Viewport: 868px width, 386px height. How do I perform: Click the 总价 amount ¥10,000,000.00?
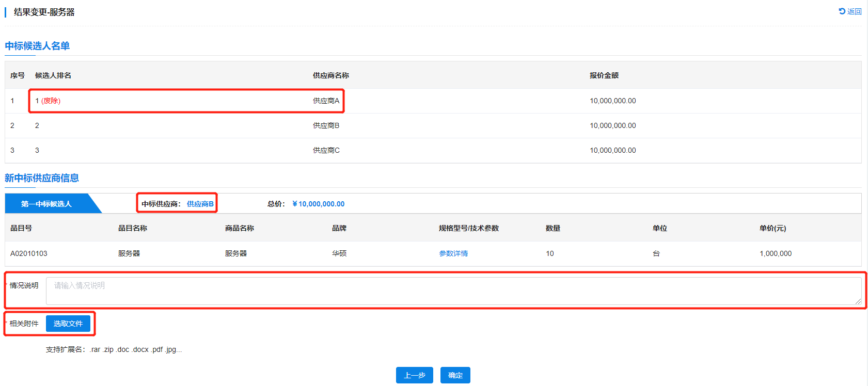tap(318, 204)
